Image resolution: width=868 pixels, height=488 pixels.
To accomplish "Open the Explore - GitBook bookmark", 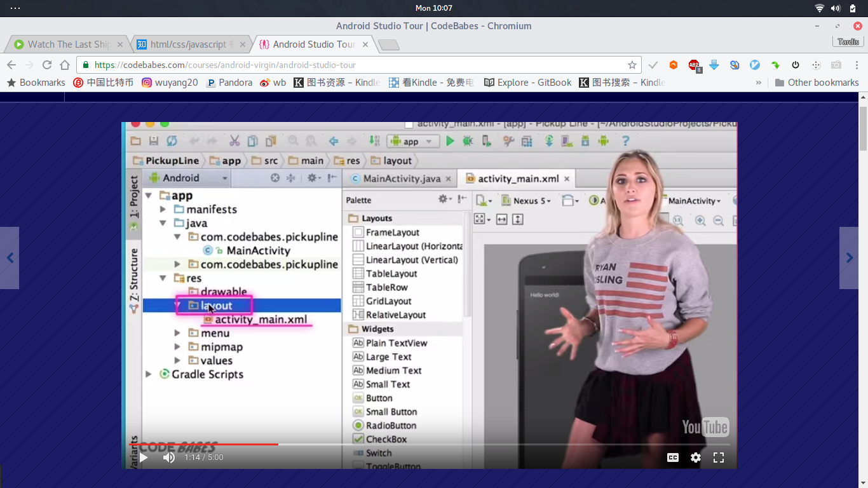I will [x=528, y=83].
